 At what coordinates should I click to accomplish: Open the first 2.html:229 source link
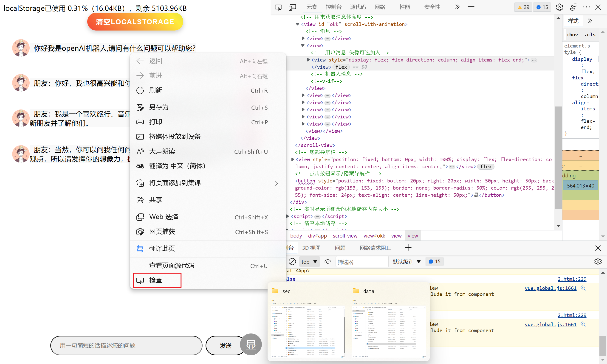(x=572, y=279)
